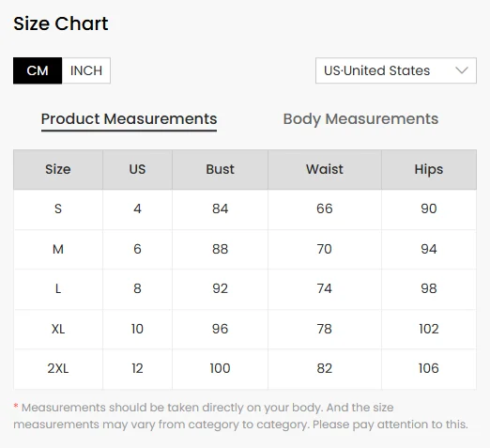490x448 pixels.
Task: Click the dropdown chevron arrow
Action: pos(462,70)
